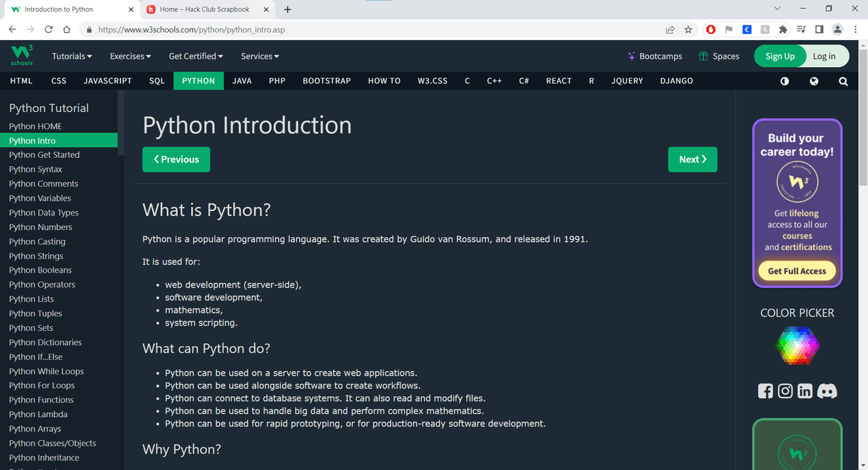Screen dimensions: 868x470
Task: Select JAVASCRIPT in the top navbar
Action: tap(108, 81)
